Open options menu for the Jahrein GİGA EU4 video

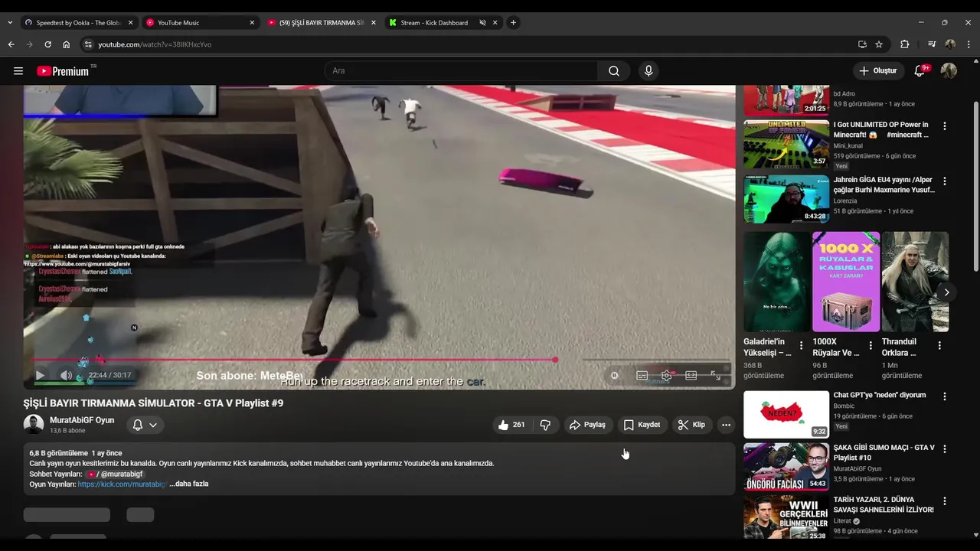coord(944,181)
